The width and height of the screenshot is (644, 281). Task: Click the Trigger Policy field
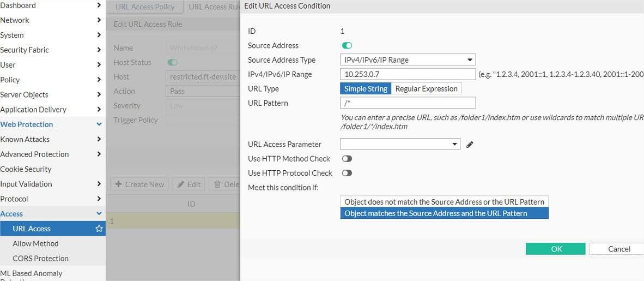[203, 120]
